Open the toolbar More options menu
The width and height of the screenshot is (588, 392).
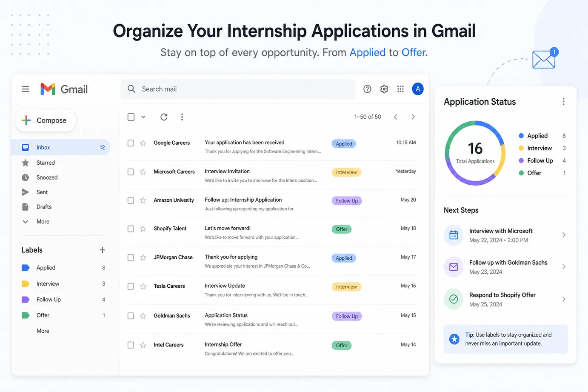(x=182, y=117)
